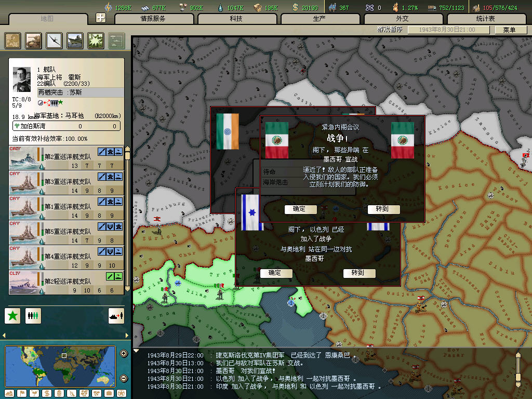Switch to political map mode (flag icon)
Viewport: 532px width, 399px height.
coord(22,393)
